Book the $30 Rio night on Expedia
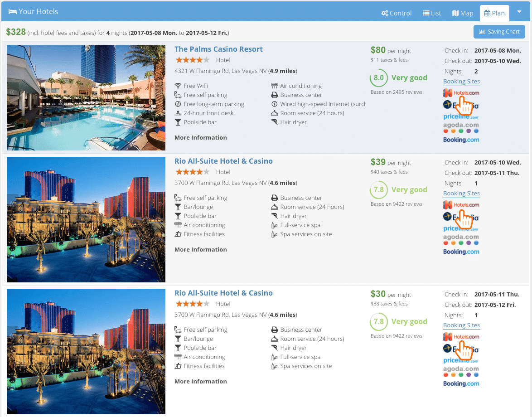The width and height of the screenshot is (532, 417). click(461, 349)
